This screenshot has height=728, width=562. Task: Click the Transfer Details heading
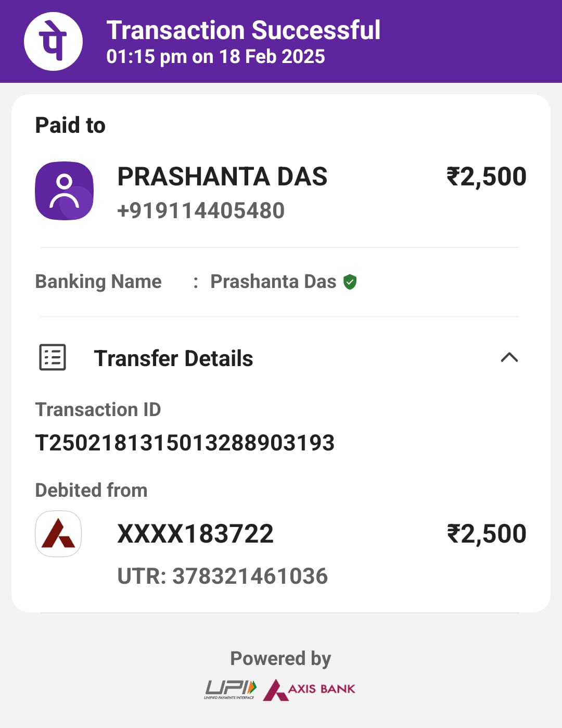pos(173,358)
